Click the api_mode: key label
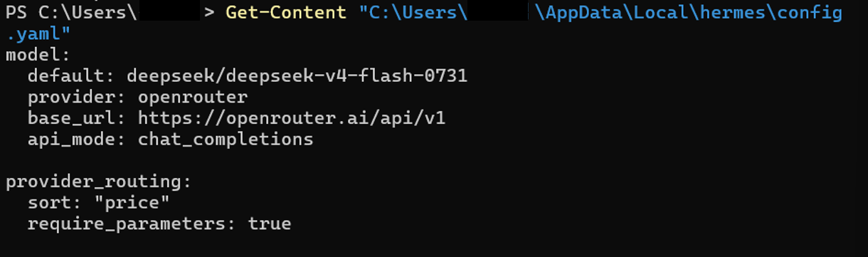Viewport: 868px width, 257px height. [77, 139]
